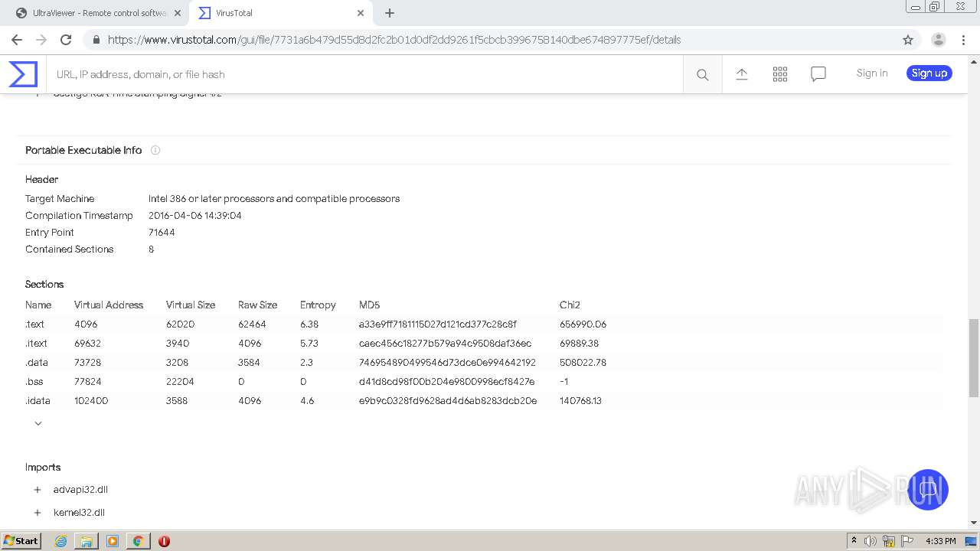
Task: Open the comments speech bubble icon
Action: (818, 74)
